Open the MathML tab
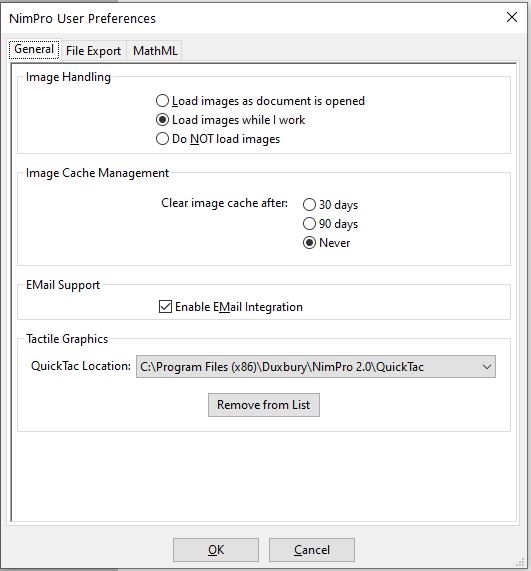The image size is (531, 571). click(x=155, y=51)
